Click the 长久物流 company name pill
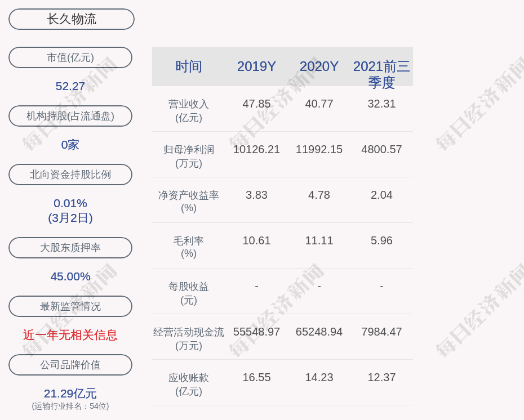This screenshot has height=420, width=524. click(x=71, y=19)
